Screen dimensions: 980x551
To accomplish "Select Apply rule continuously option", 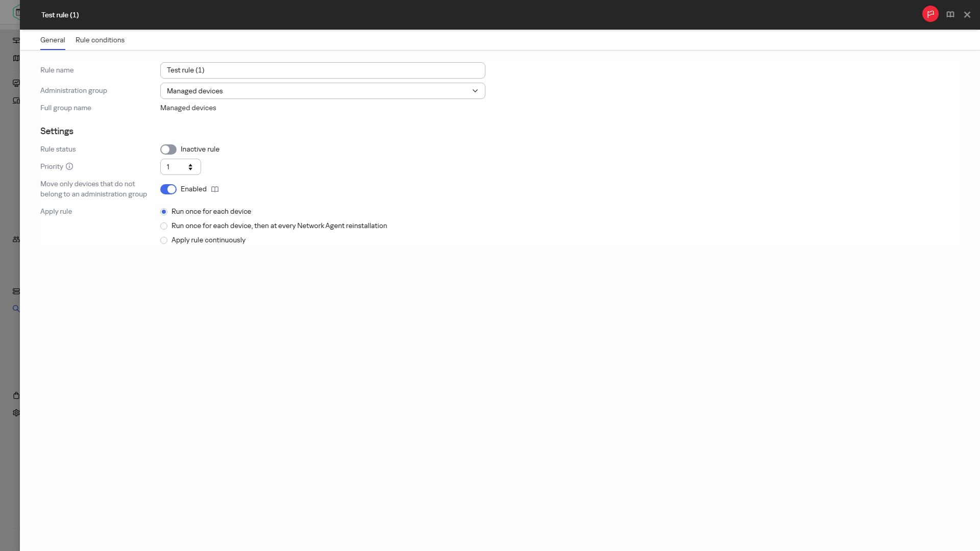I will (164, 240).
